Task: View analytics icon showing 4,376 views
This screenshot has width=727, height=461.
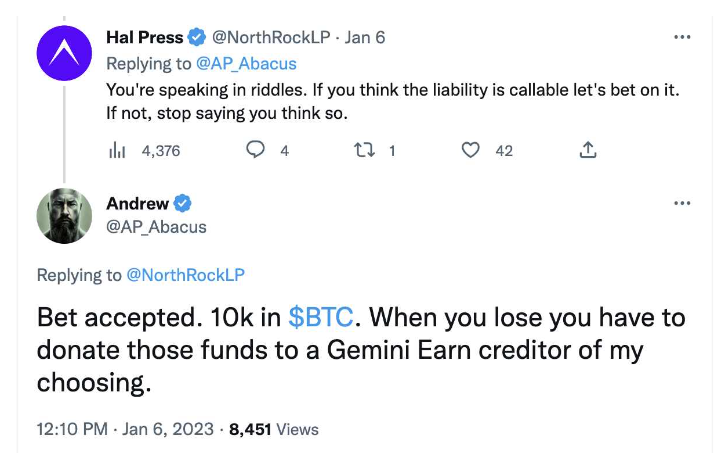Action: 117,151
